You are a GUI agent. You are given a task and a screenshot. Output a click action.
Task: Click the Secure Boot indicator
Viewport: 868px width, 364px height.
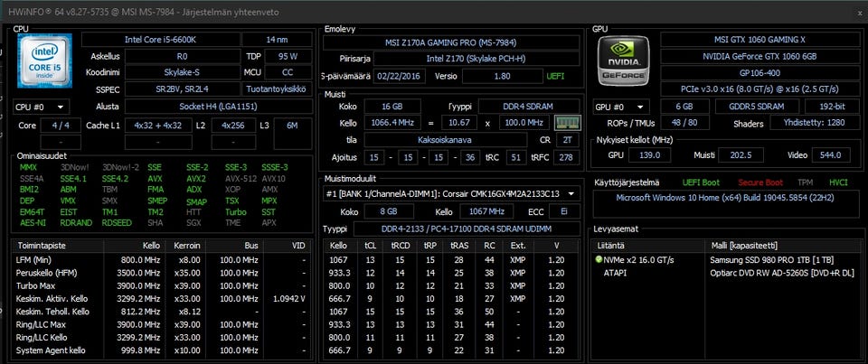759,182
